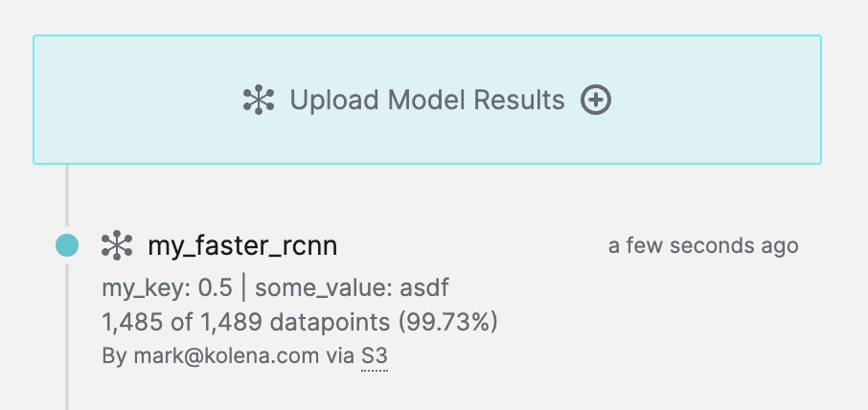Click the 1,485 of 1,489 datapoints text

click(x=241, y=321)
